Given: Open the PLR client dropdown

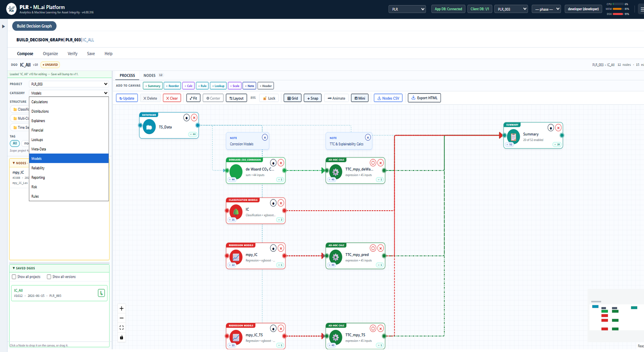Looking at the screenshot, I should pos(407,9).
